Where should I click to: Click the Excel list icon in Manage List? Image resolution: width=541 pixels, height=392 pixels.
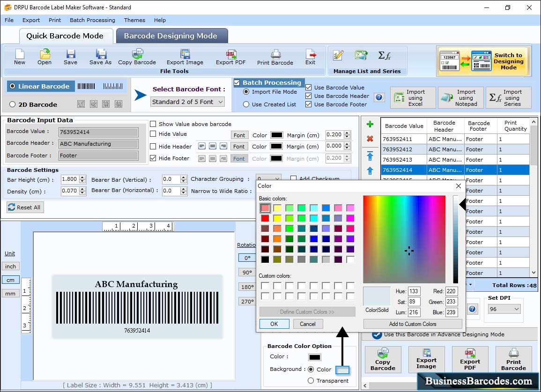[x=361, y=55]
